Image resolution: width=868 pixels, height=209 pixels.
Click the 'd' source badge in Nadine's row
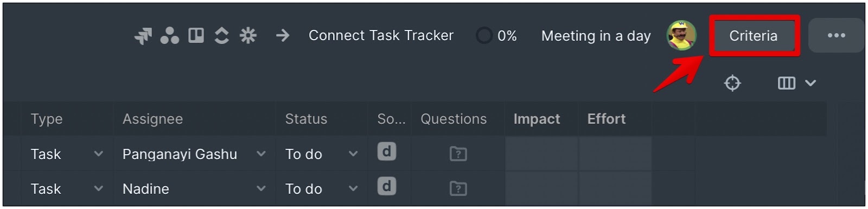pos(387,186)
